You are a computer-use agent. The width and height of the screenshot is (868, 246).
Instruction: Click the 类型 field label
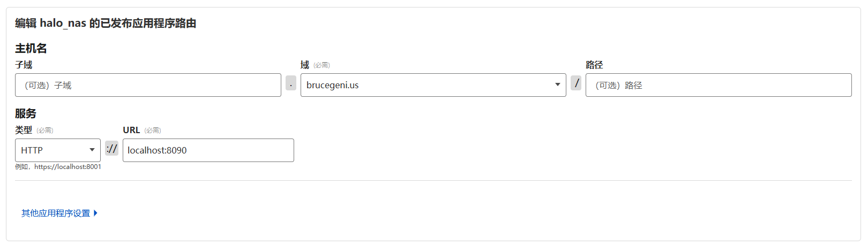tap(24, 130)
